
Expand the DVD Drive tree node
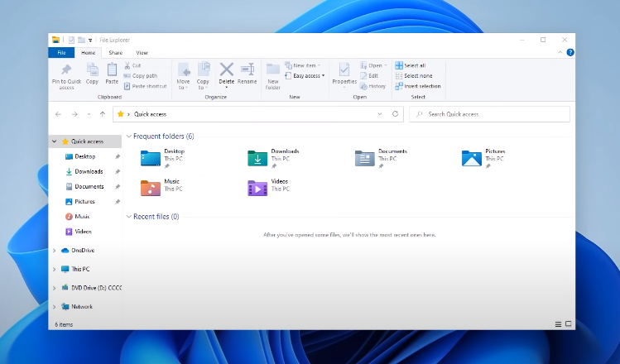click(x=54, y=288)
